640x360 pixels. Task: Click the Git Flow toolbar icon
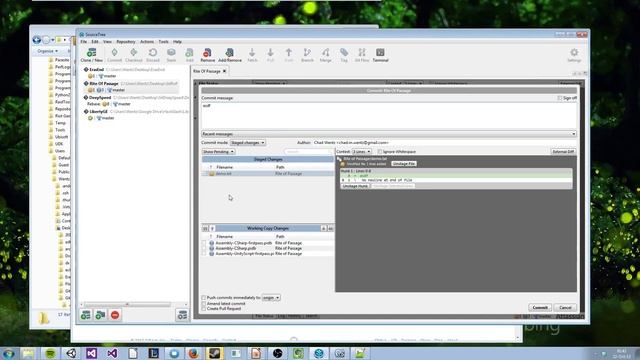362,54
